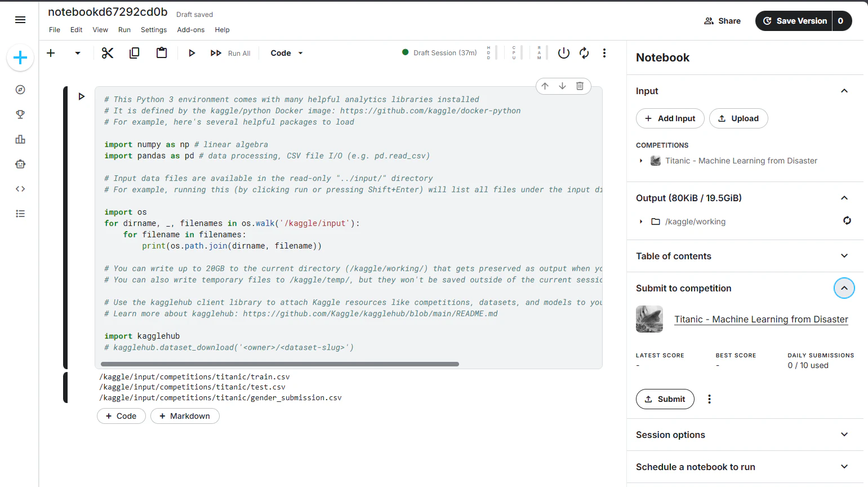The width and height of the screenshot is (868, 487).
Task: Expand the /kaggle/working folder
Action: click(x=641, y=222)
